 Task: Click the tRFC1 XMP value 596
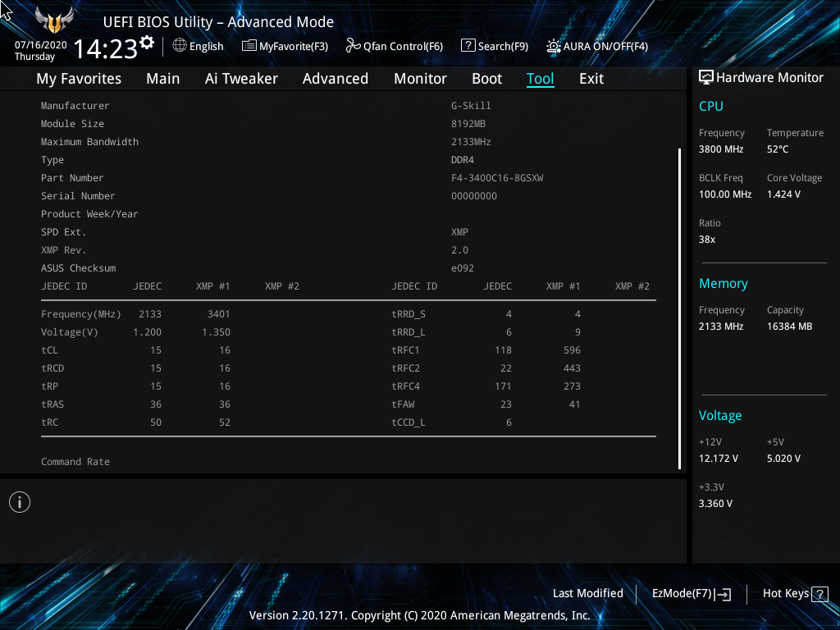tap(572, 350)
